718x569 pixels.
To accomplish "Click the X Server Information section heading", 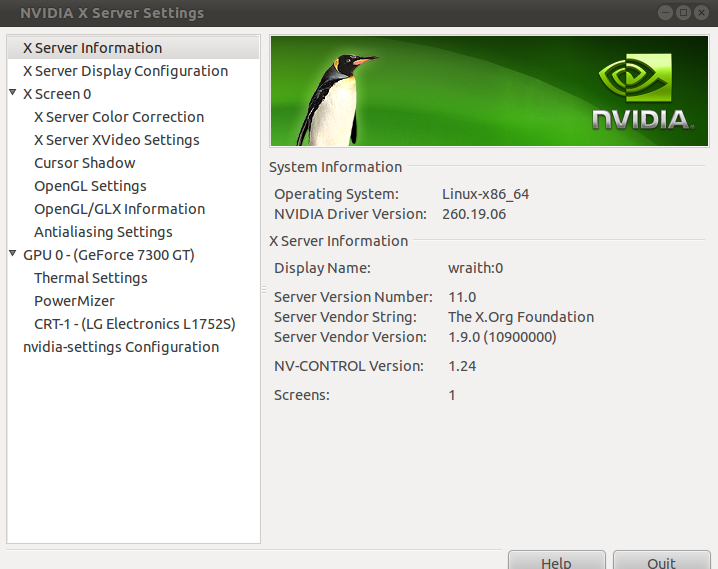I will [338, 241].
